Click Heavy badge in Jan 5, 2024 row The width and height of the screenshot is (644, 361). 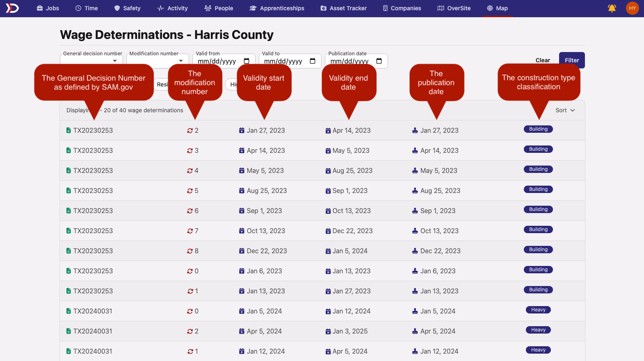click(x=538, y=310)
